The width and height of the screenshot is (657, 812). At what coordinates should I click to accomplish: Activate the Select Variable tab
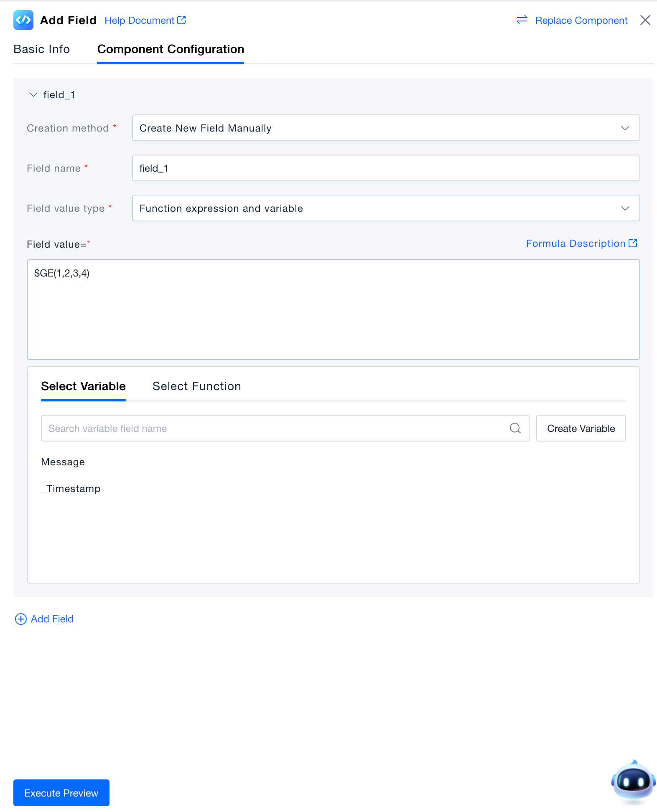pos(83,386)
